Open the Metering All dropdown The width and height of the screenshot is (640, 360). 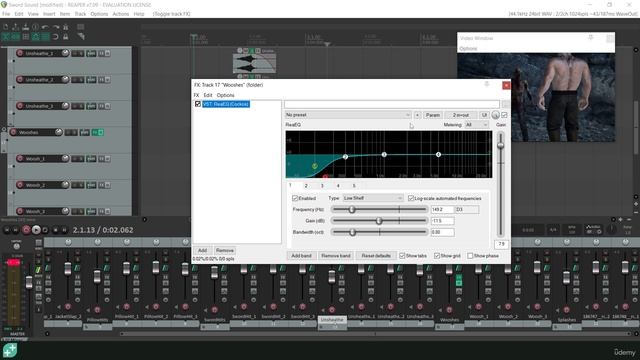point(476,125)
